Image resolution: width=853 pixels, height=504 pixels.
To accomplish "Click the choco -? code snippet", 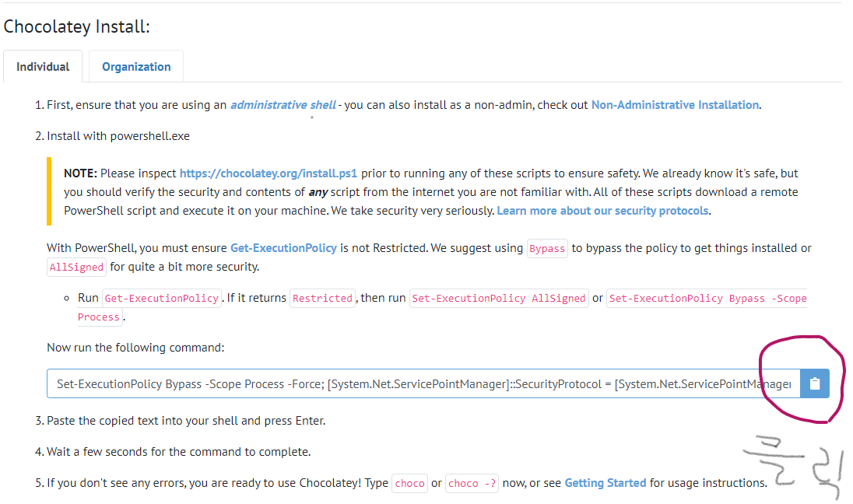I will point(472,483).
